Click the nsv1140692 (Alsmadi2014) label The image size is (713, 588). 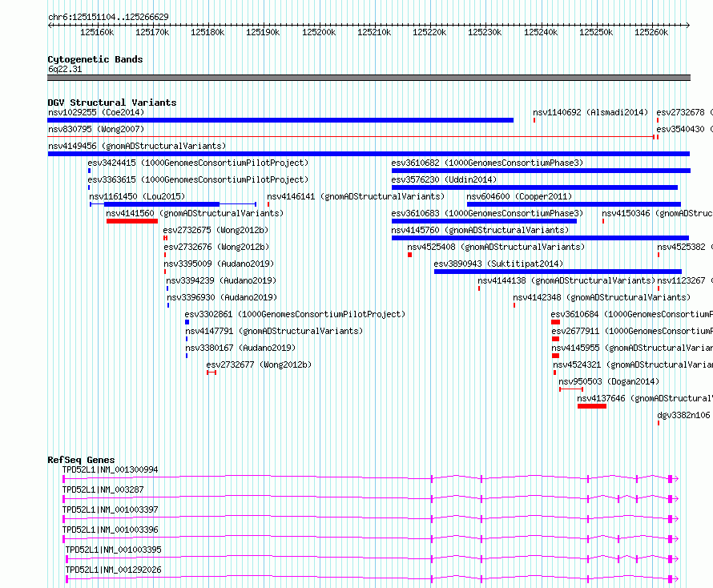tap(590, 112)
